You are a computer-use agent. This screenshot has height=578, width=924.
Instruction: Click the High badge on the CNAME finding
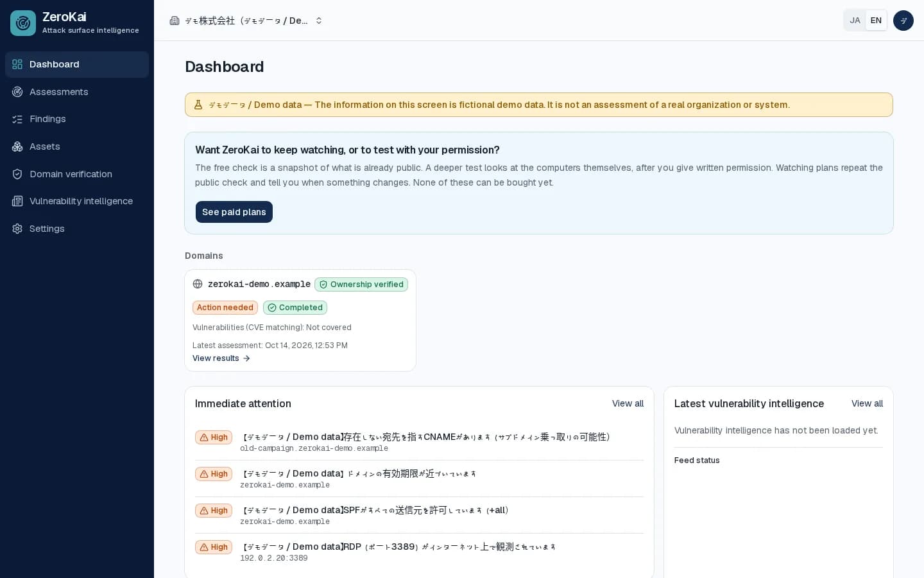click(x=214, y=437)
